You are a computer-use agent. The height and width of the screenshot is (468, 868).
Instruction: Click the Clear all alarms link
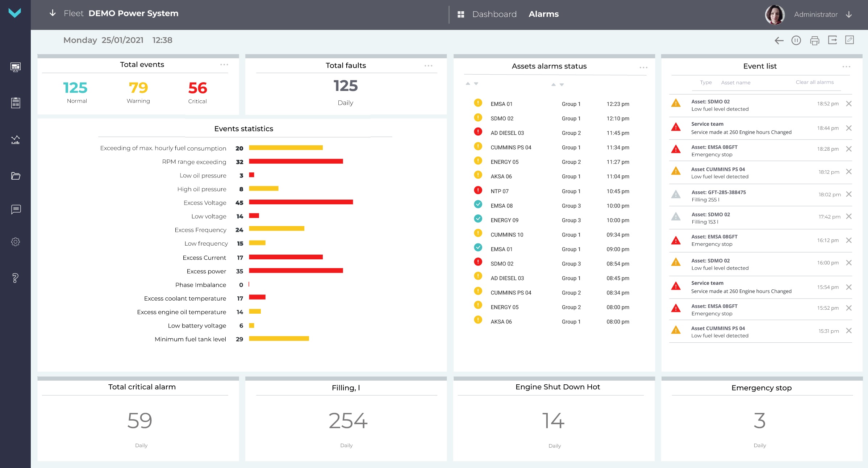click(x=814, y=82)
